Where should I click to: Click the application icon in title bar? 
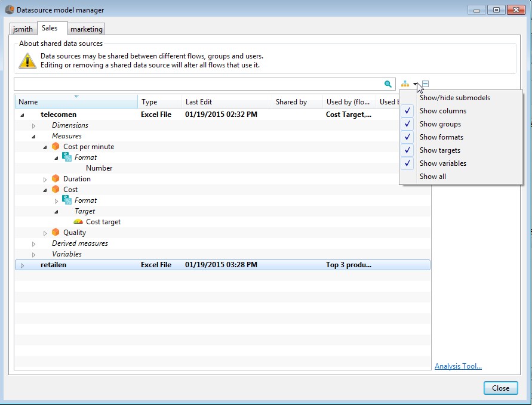click(10, 10)
